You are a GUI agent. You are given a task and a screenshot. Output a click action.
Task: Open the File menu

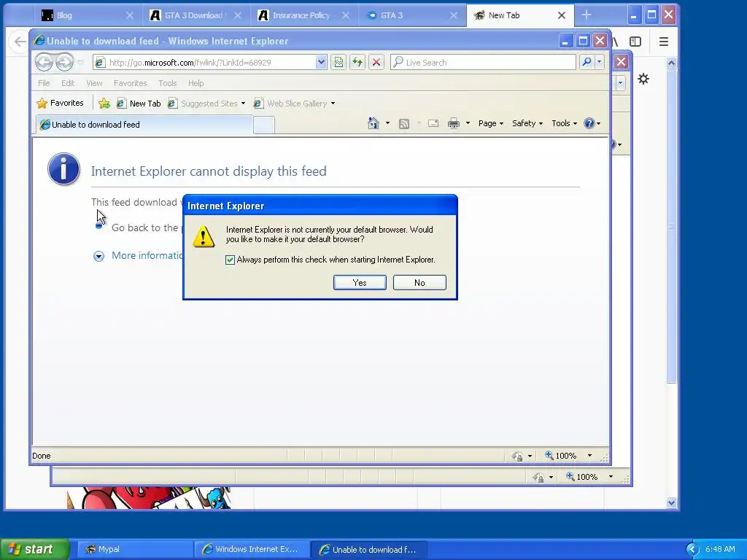click(44, 83)
